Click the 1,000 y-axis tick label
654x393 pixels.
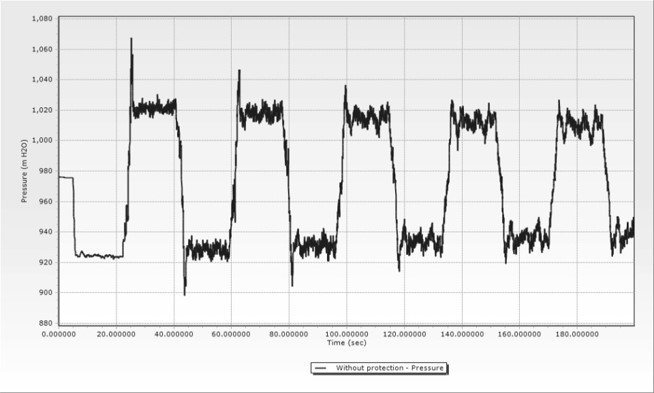(x=42, y=141)
